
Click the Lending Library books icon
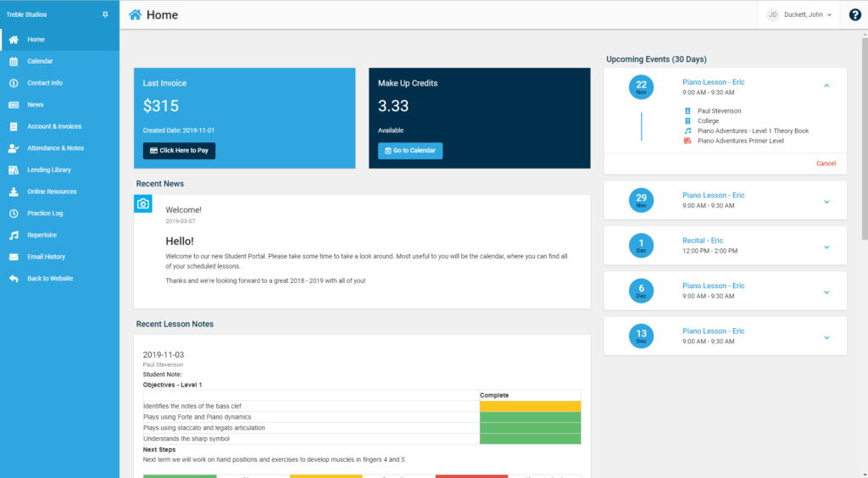(14, 170)
